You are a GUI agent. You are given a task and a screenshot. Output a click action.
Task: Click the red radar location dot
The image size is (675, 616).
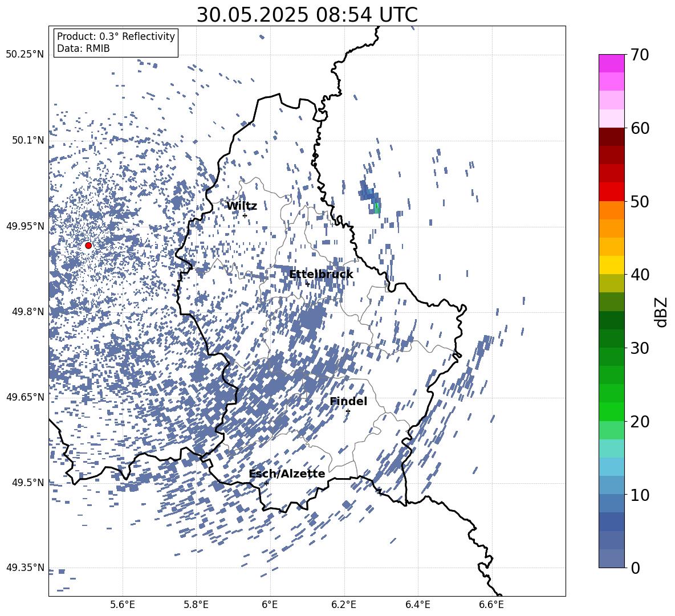coord(88,246)
